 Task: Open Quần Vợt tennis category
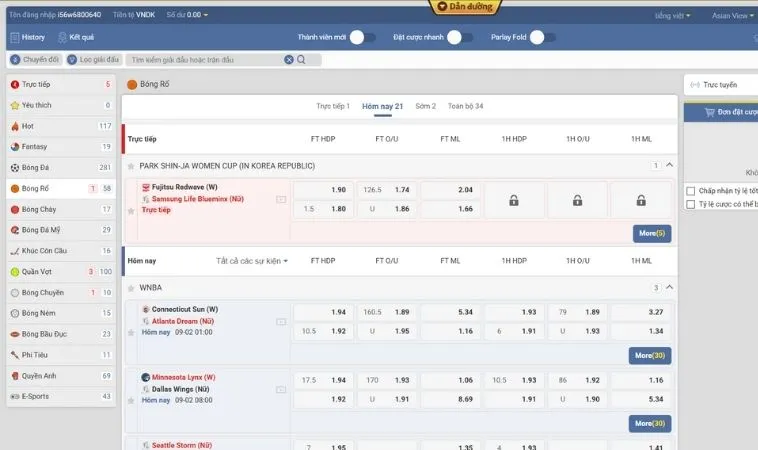tap(36, 271)
